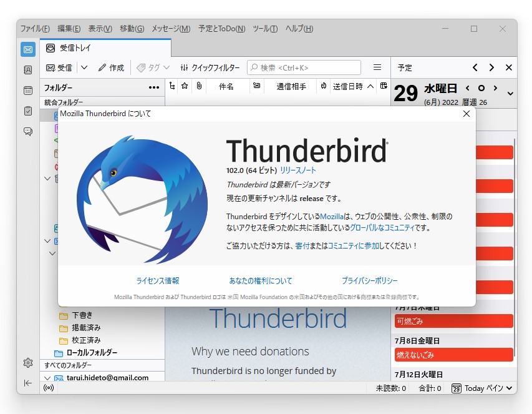Toggle threaded view via the thread column icon
Image resolution: width=532 pixels, height=414 pixels.
coord(172,86)
